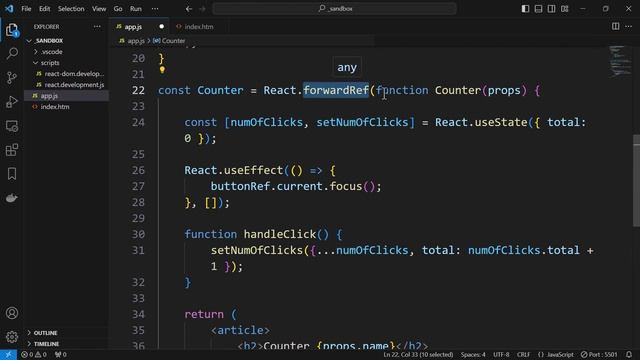Open editor More Actions ellipsis

coord(629,27)
